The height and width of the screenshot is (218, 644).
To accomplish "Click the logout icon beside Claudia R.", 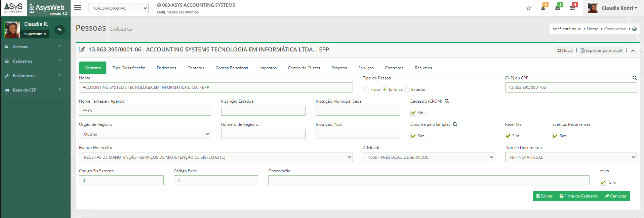I will (x=59, y=30).
